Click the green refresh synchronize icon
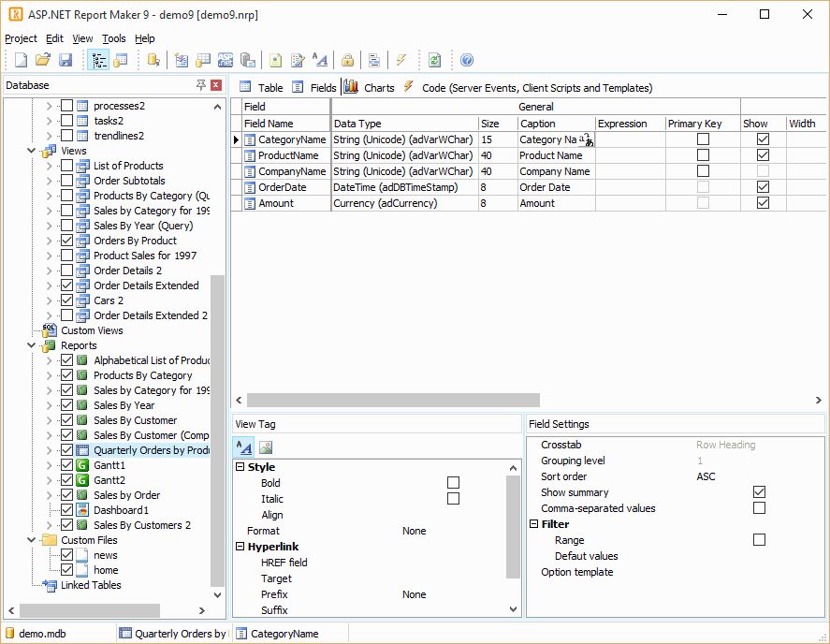 click(434, 60)
